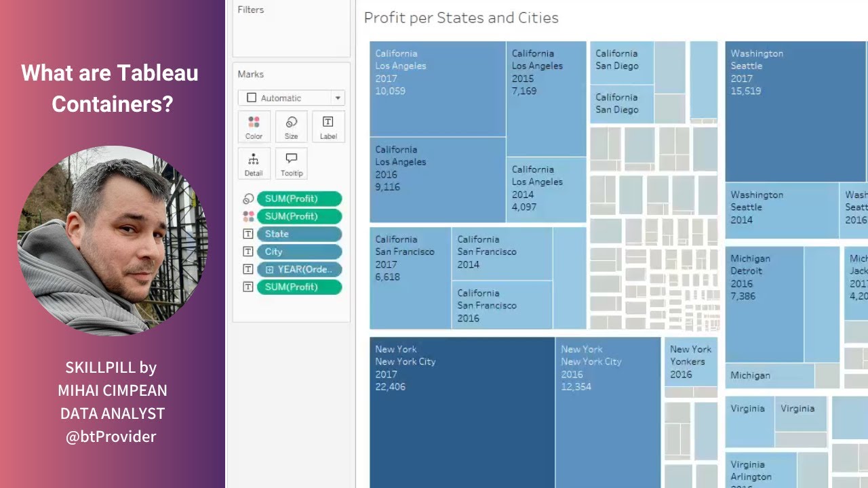Select the bottom SUM(Profit) label pill
This screenshot has width=868, height=488.
coord(299,287)
